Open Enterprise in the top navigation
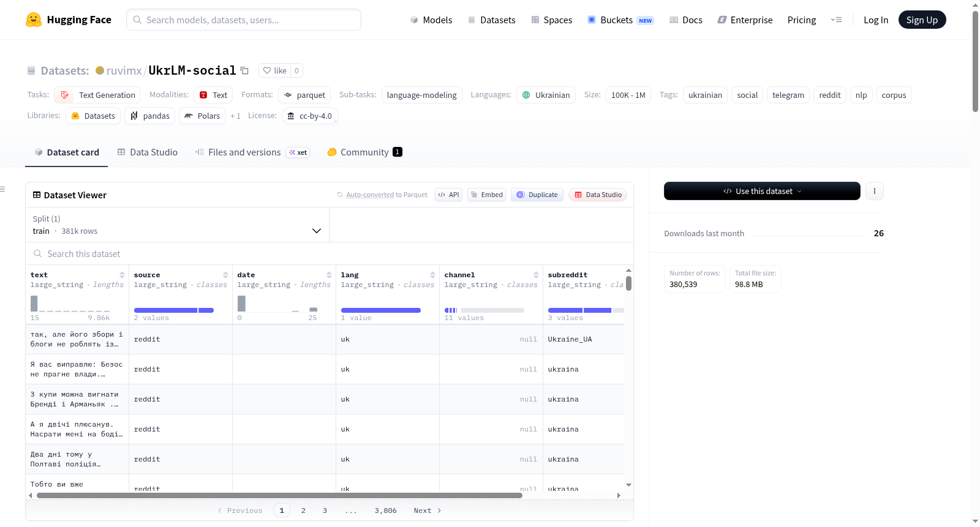980x527 pixels. [x=745, y=20]
